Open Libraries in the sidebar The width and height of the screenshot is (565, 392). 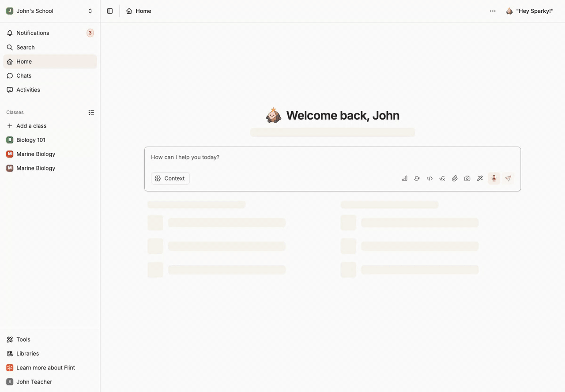[x=50, y=354]
